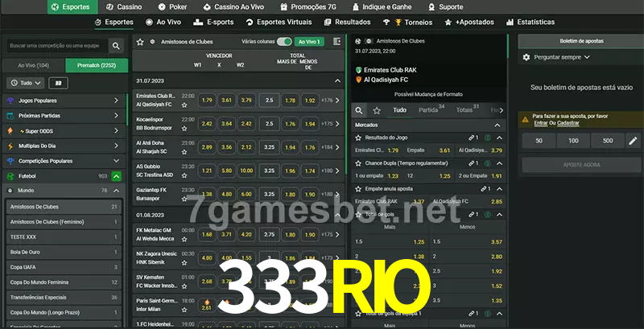Open the Resultados tab
The image size is (644, 329).
tap(347, 23)
